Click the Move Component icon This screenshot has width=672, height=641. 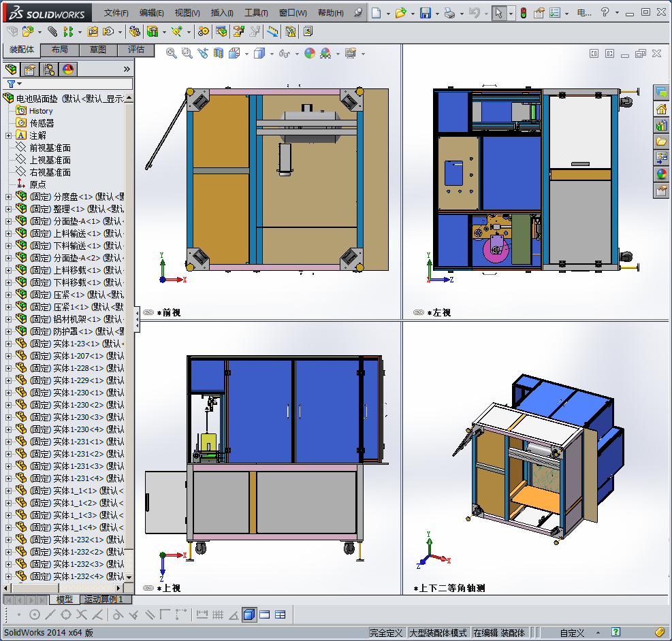click(108, 31)
